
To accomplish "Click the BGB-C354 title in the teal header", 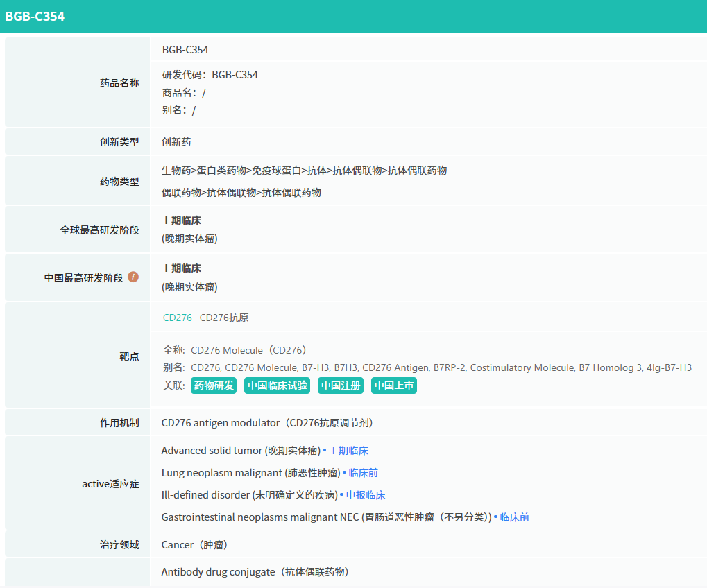I will point(35,16).
